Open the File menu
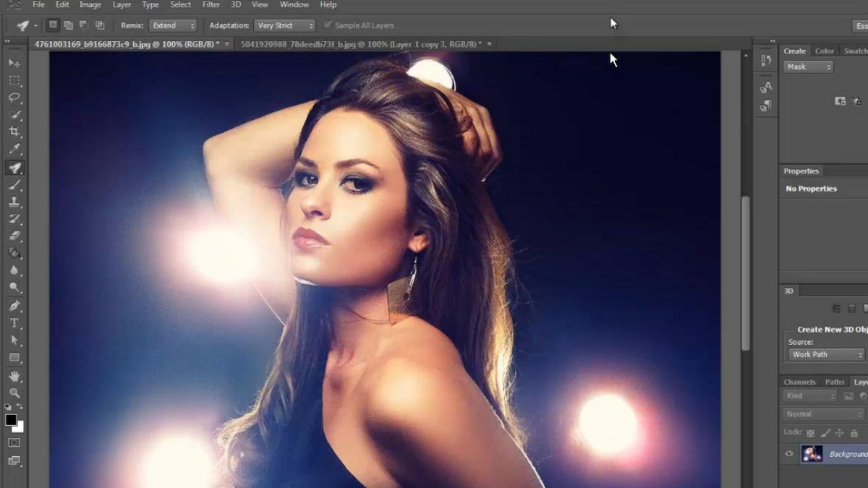This screenshot has width=868, height=488. point(38,4)
